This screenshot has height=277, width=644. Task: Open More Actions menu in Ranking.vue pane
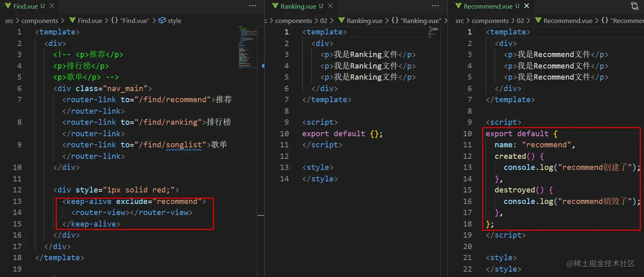point(435,6)
